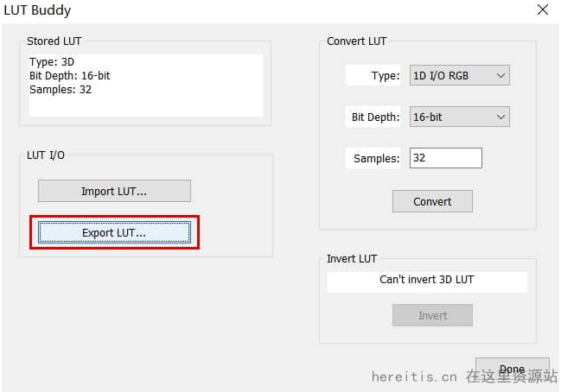The height and width of the screenshot is (392, 561).
Task: Open the Type dropdown showing 1D I/O RGB
Action: tap(459, 75)
